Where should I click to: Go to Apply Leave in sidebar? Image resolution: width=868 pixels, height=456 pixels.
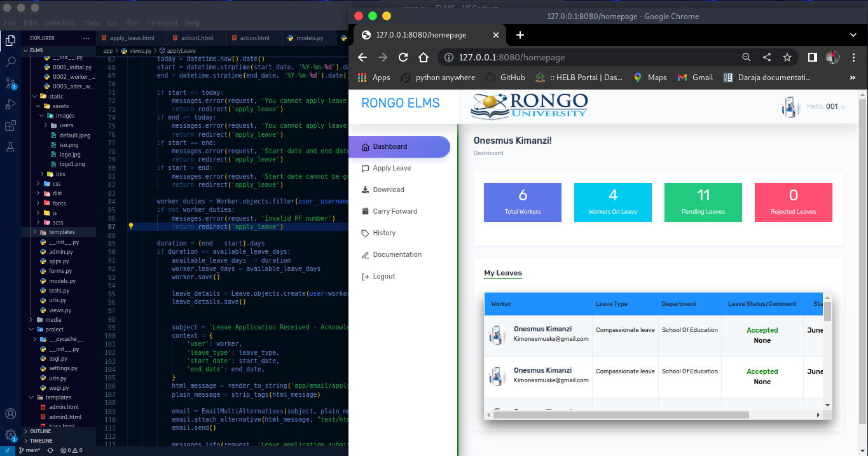[392, 169]
